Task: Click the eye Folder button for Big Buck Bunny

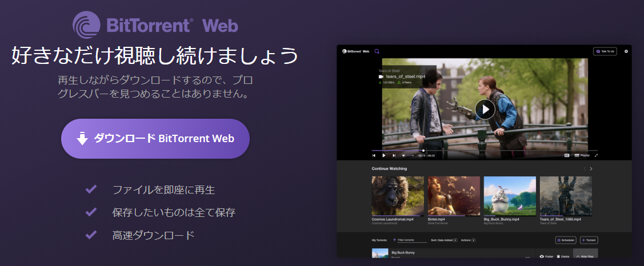Action: [x=546, y=256]
